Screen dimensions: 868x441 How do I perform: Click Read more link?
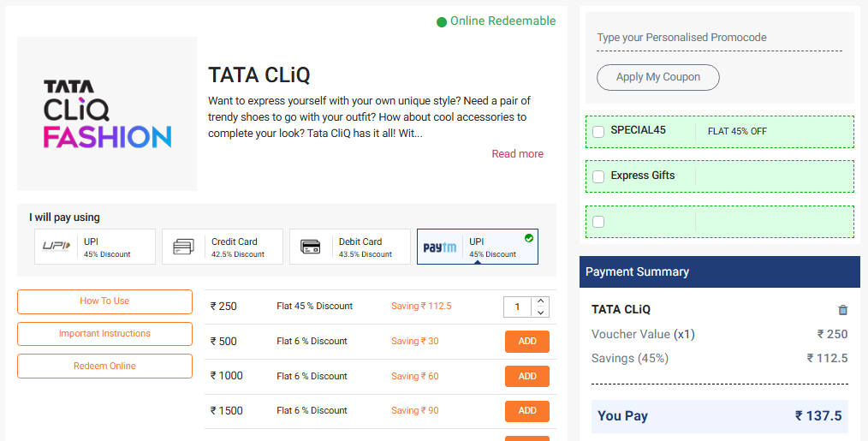coord(518,154)
